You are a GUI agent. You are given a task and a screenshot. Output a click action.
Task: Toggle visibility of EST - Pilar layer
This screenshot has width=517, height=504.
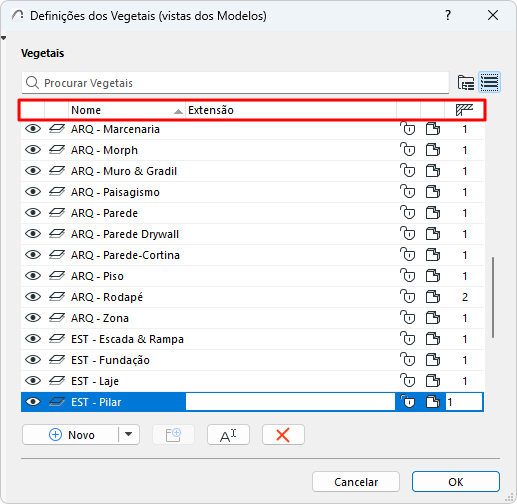point(33,402)
